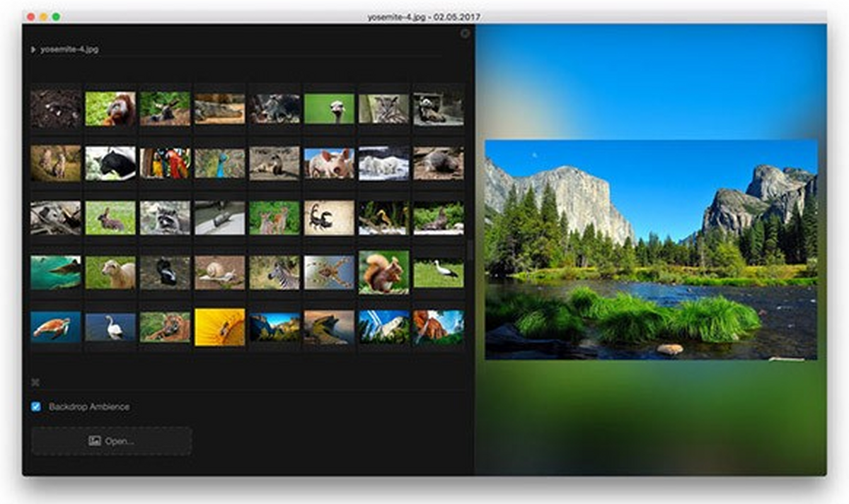Select the pig thumbnail
This screenshot has height=504, width=849.
(329, 163)
